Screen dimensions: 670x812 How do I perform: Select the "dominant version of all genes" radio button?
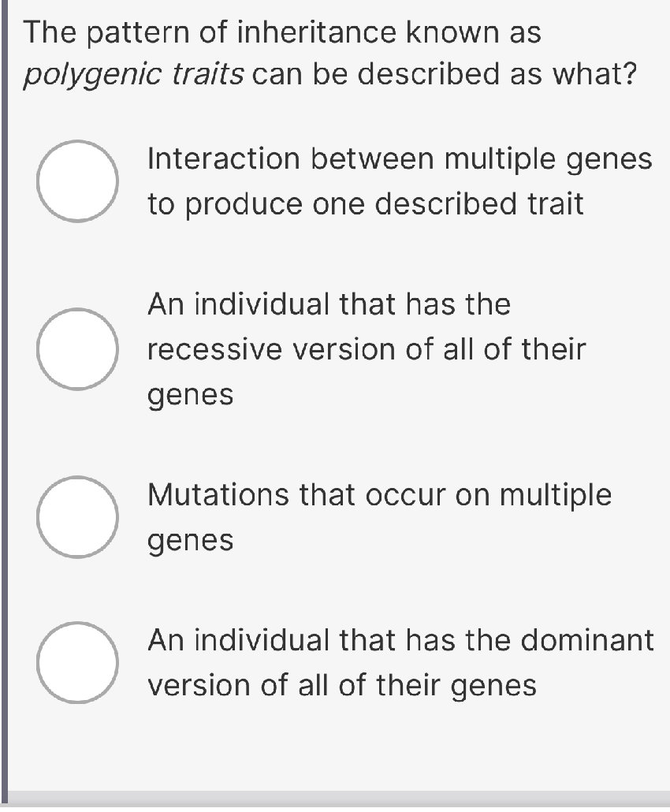76,662
